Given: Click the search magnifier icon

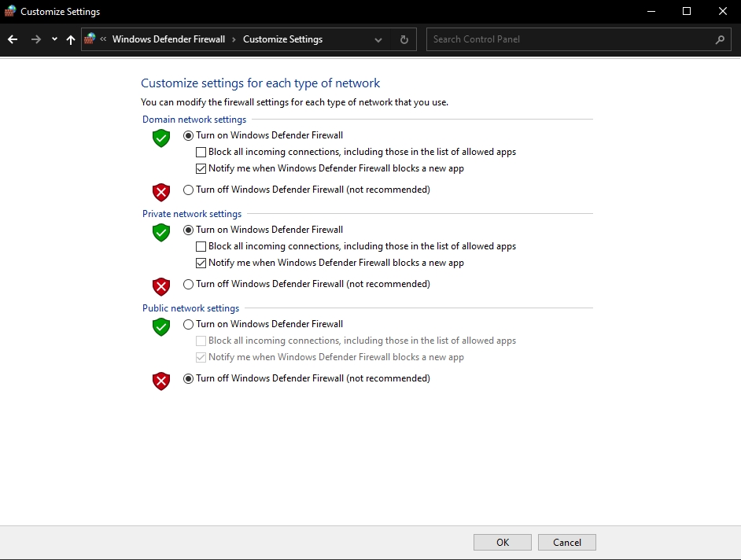Looking at the screenshot, I should 720,39.
